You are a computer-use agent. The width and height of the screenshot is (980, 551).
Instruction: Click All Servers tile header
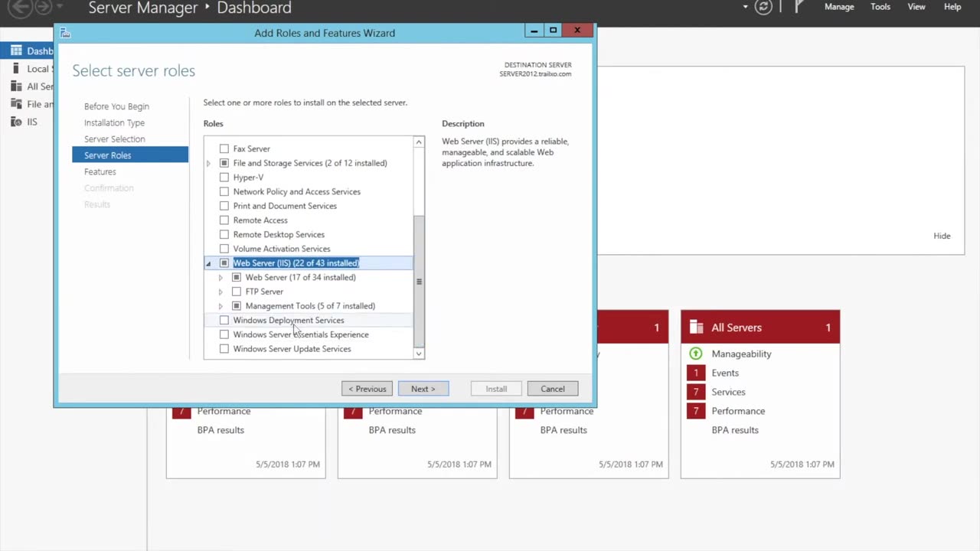(x=760, y=328)
